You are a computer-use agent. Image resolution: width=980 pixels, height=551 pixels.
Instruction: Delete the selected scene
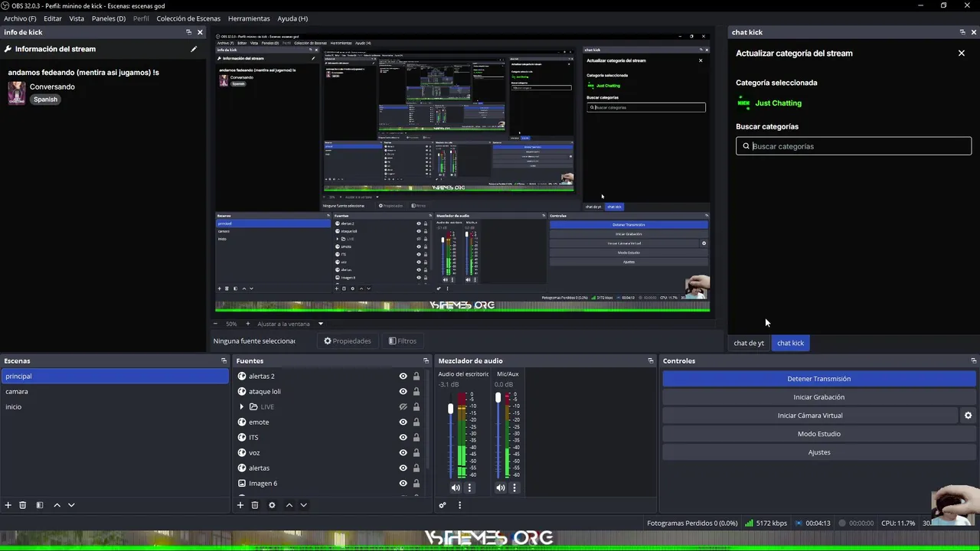[x=23, y=505]
